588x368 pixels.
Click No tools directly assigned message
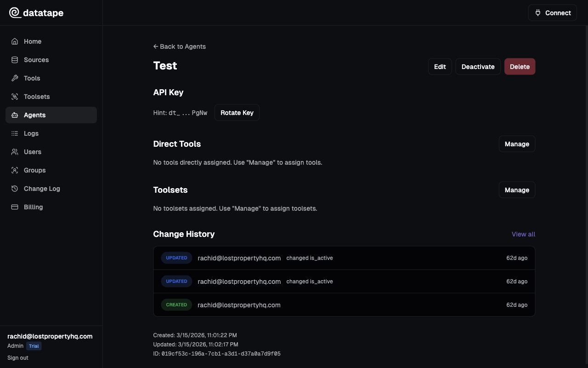pos(237,162)
